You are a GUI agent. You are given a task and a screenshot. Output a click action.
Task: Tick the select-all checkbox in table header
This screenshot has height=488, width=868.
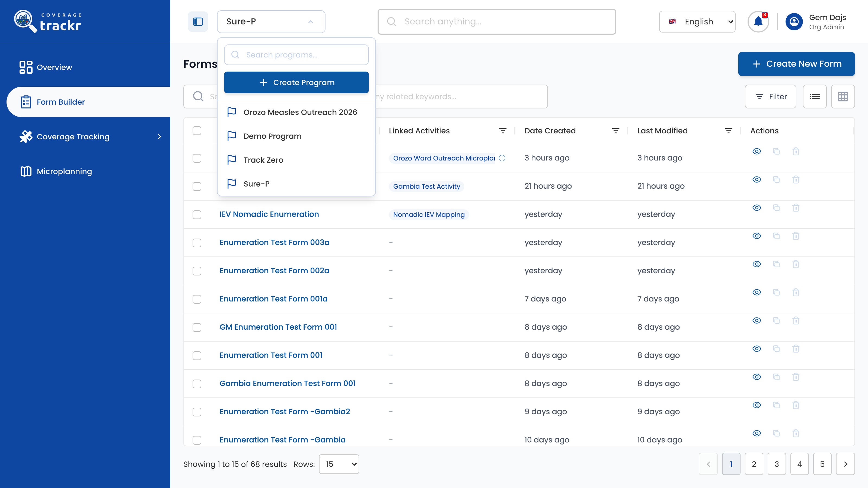(x=197, y=131)
